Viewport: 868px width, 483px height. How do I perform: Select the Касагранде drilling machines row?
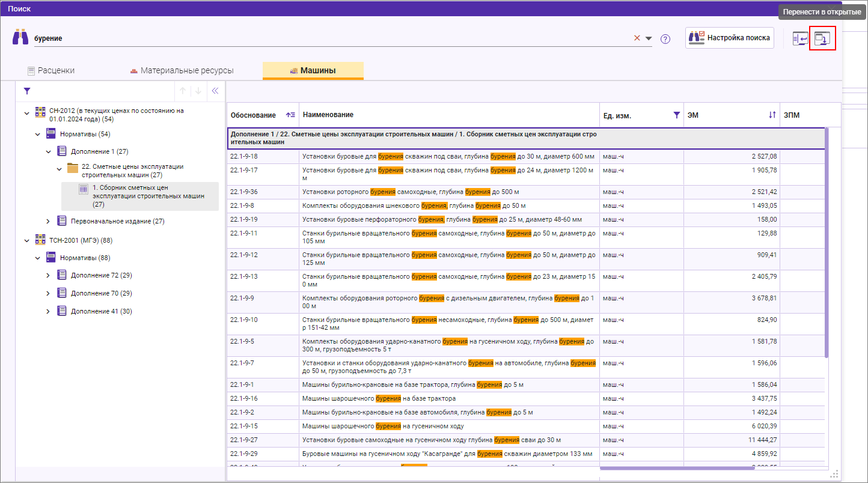527,454
